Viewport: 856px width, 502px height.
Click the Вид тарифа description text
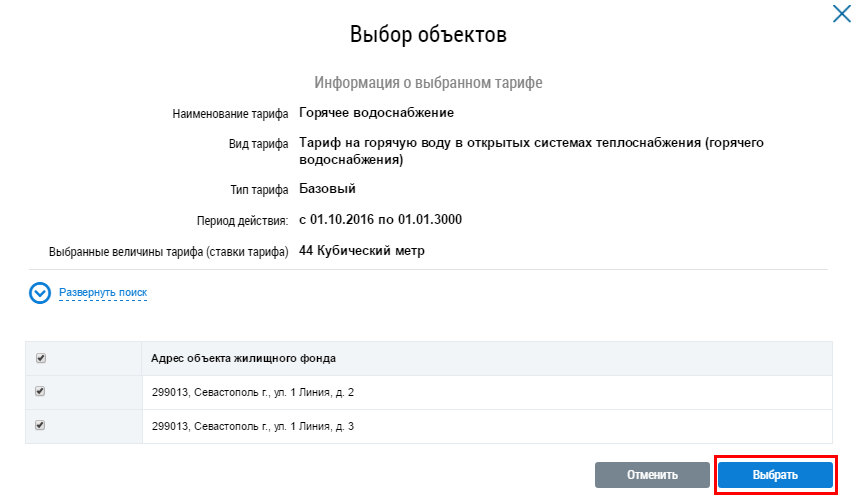531,151
